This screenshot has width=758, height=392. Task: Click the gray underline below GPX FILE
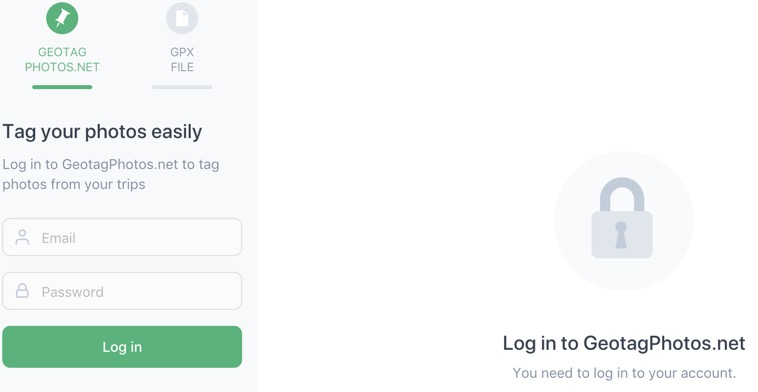coord(182,87)
